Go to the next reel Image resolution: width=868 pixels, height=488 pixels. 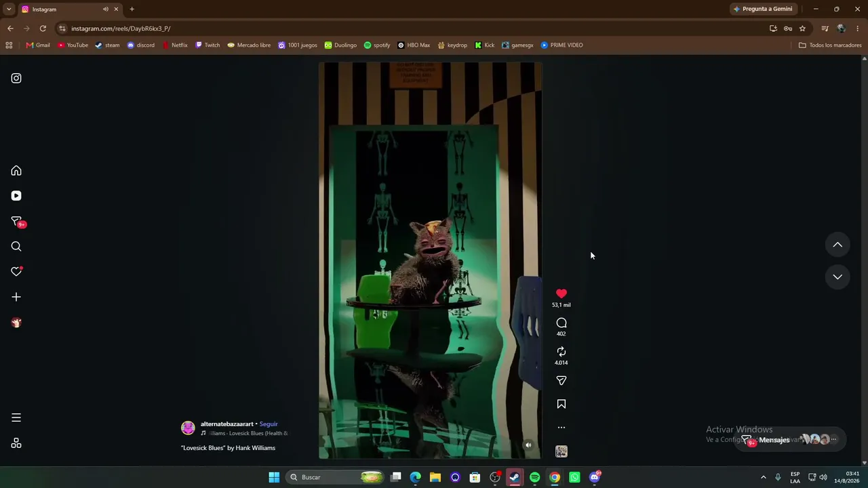pos(837,277)
